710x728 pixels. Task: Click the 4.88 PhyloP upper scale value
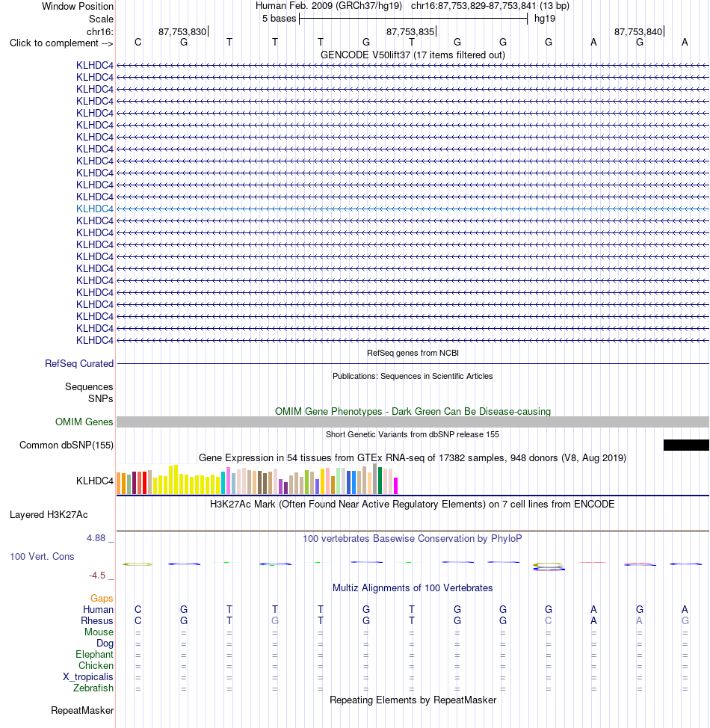tap(96, 538)
